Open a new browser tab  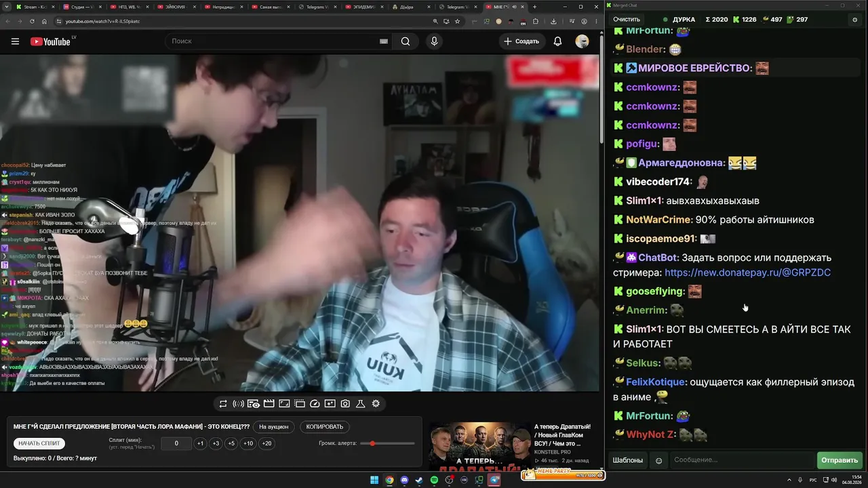click(x=534, y=7)
